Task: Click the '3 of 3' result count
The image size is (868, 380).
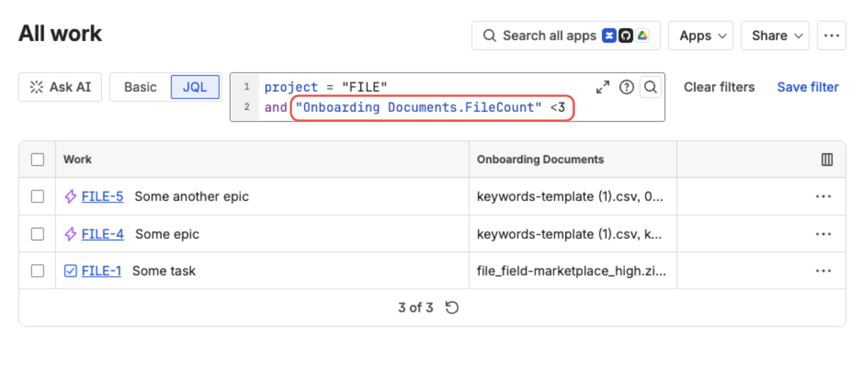Action: 415,308
